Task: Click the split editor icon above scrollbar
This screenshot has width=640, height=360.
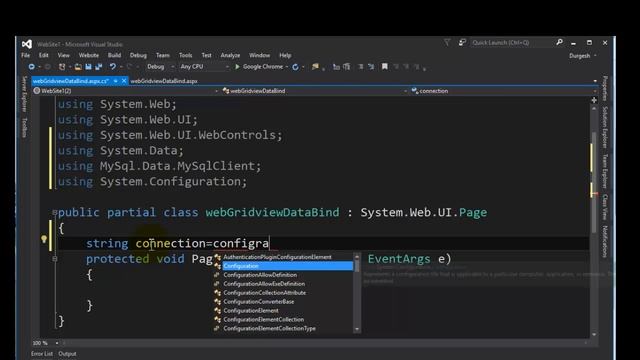Action: pyautogui.click(x=594, y=100)
